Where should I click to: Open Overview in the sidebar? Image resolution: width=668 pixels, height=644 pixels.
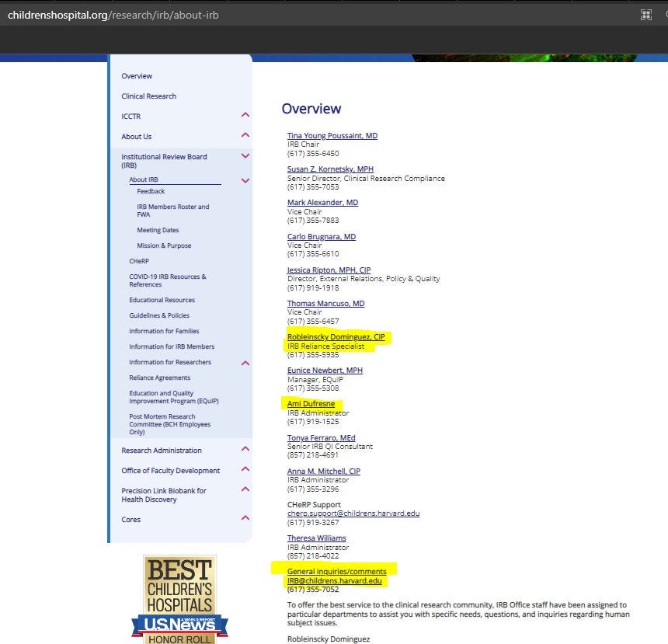click(x=137, y=76)
